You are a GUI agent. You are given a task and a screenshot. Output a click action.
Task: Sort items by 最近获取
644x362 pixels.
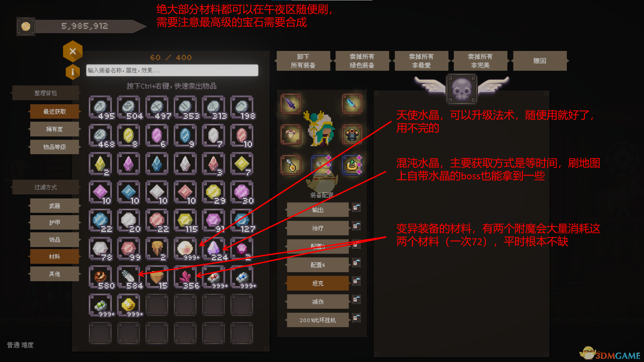(x=54, y=111)
